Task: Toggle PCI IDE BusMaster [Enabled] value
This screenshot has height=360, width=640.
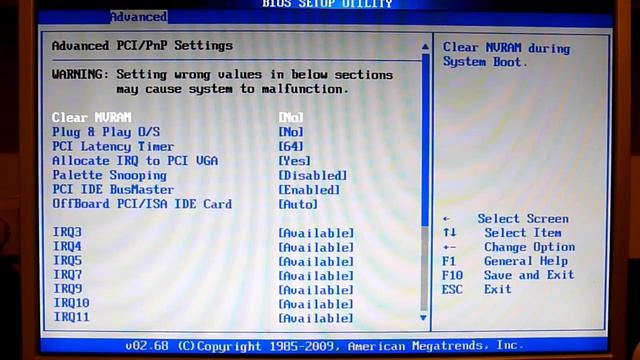Action: (309, 190)
